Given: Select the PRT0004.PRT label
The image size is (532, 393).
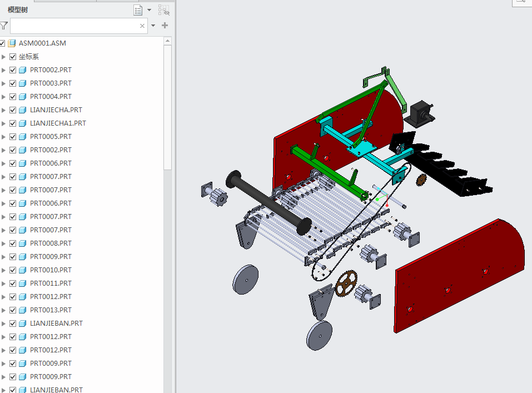Looking at the screenshot, I should (x=51, y=97).
